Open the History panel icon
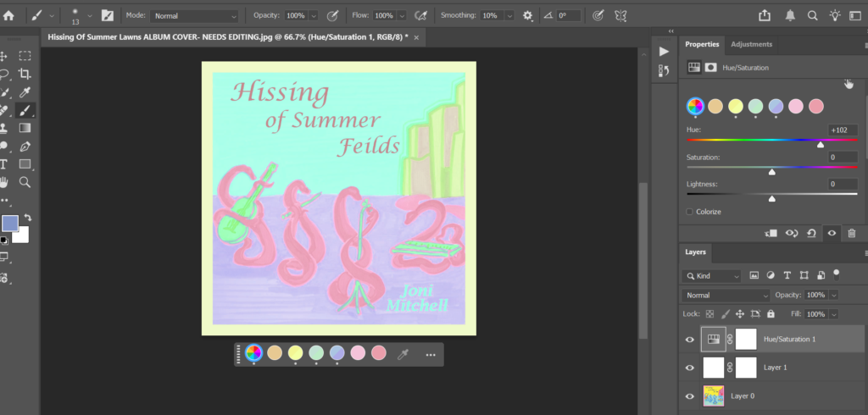Viewport: 868px width, 415px height. click(664, 70)
